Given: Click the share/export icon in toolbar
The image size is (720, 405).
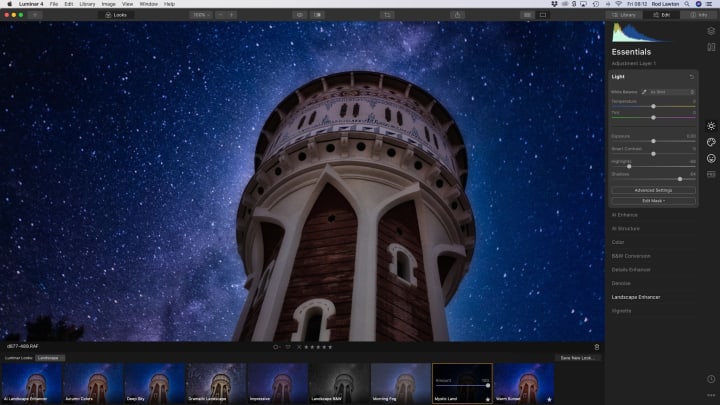Looking at the screenshot, I should [x=457, y=15].
